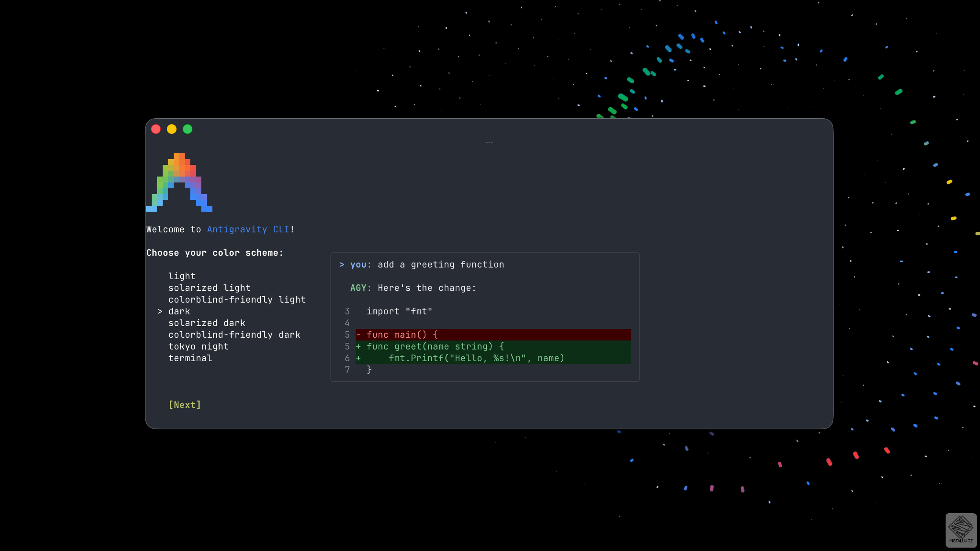Select the light color scheme
This screenshot has width=980, height=551.
182,276
